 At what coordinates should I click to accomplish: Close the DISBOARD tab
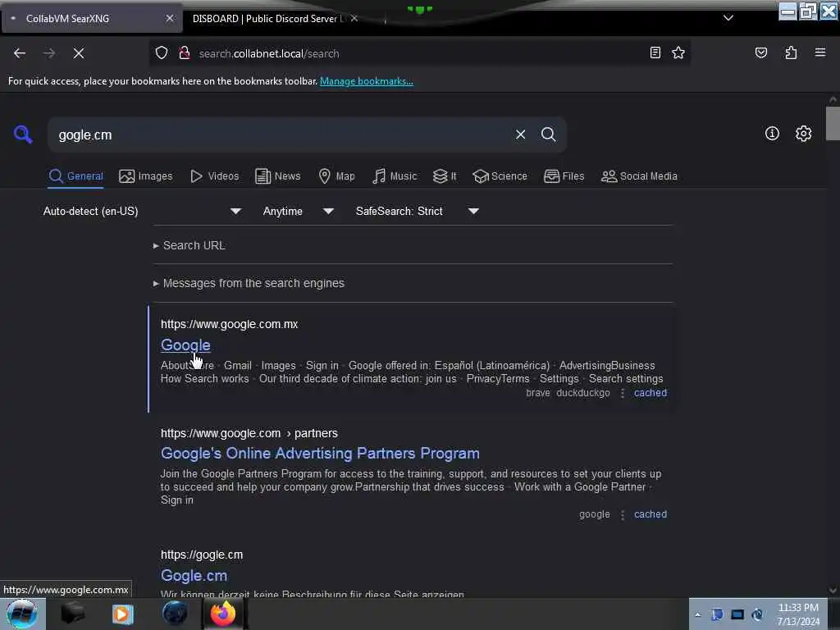(354, 18)
